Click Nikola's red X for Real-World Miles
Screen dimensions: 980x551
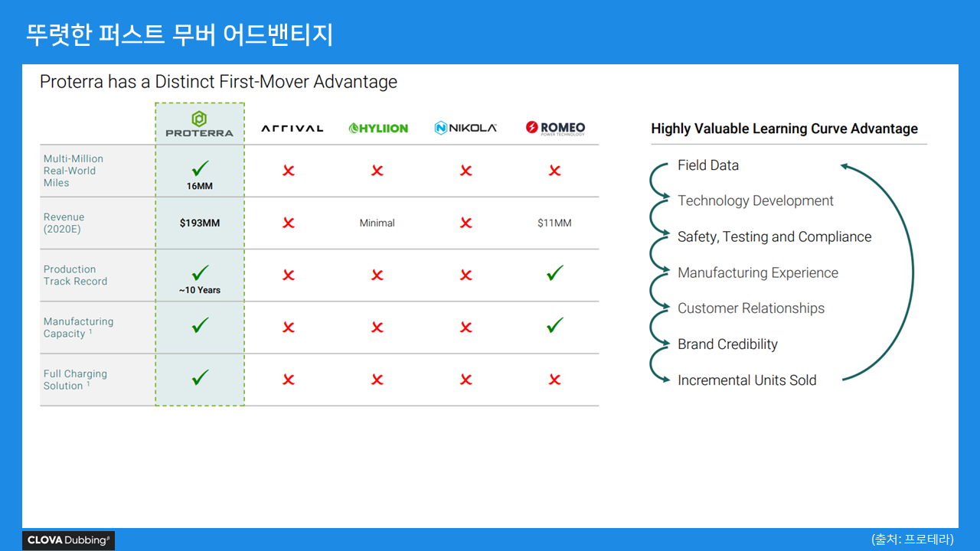coord(466,171)
